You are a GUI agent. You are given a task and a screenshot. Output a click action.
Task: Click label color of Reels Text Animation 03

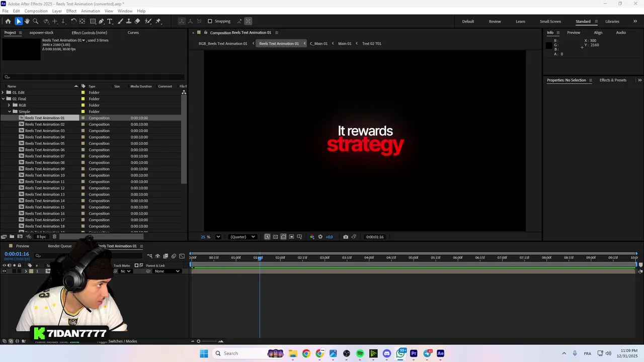click(83, 131)
